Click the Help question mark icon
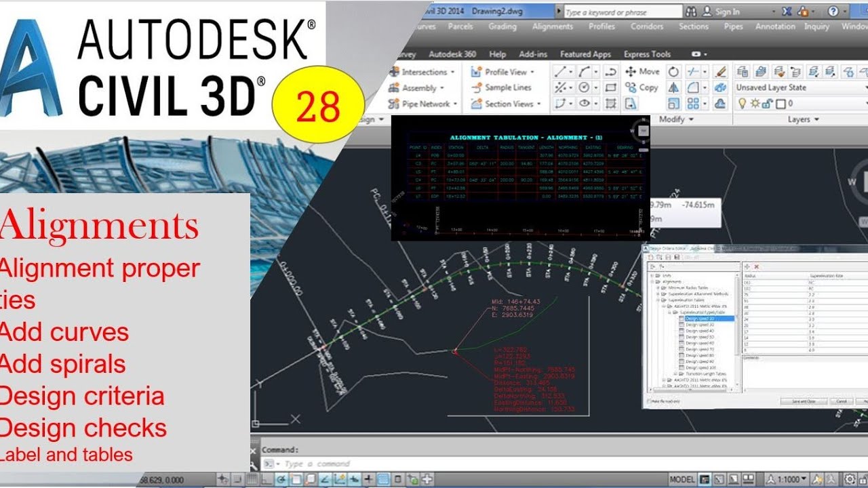868x488 pixels. (833, 11)
